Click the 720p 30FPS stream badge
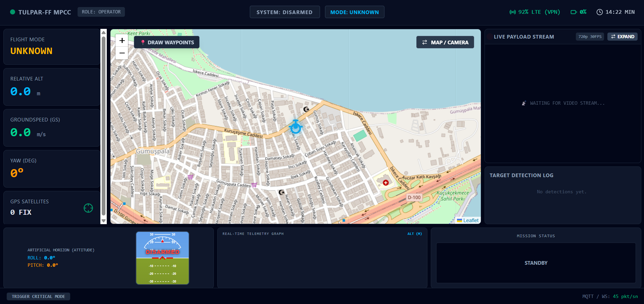 (x=590, y=37)
